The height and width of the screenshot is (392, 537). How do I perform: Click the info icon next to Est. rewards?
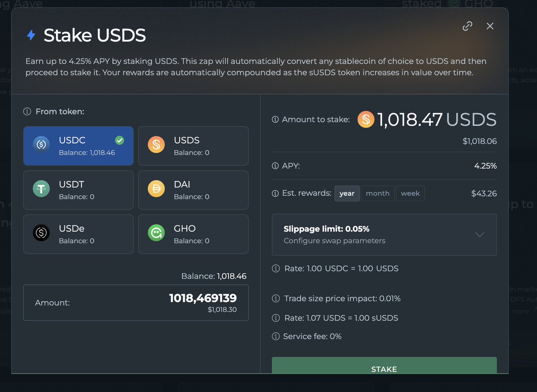coord(275,194)
